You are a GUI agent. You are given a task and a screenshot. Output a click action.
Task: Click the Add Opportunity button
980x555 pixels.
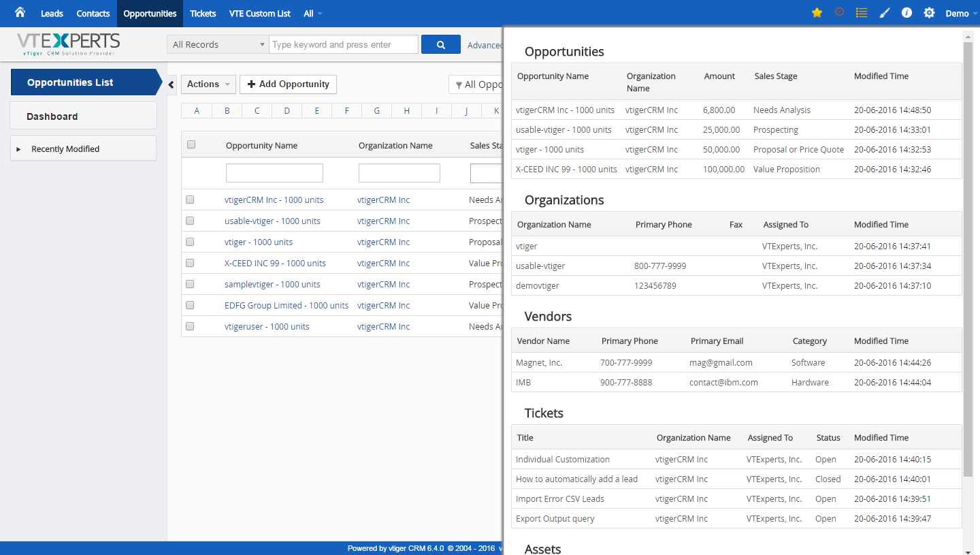(x=288, y=84)
